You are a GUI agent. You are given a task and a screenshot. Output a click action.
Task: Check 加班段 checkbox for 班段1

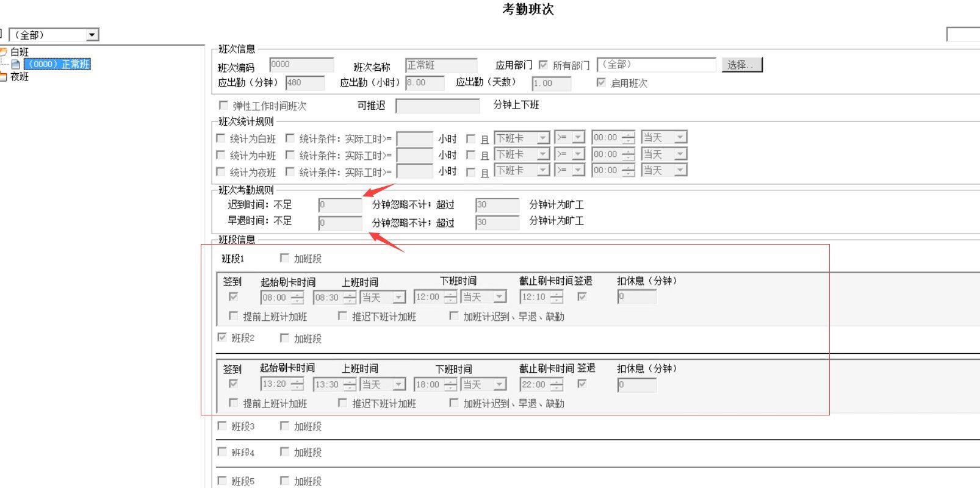pos(284,258)
